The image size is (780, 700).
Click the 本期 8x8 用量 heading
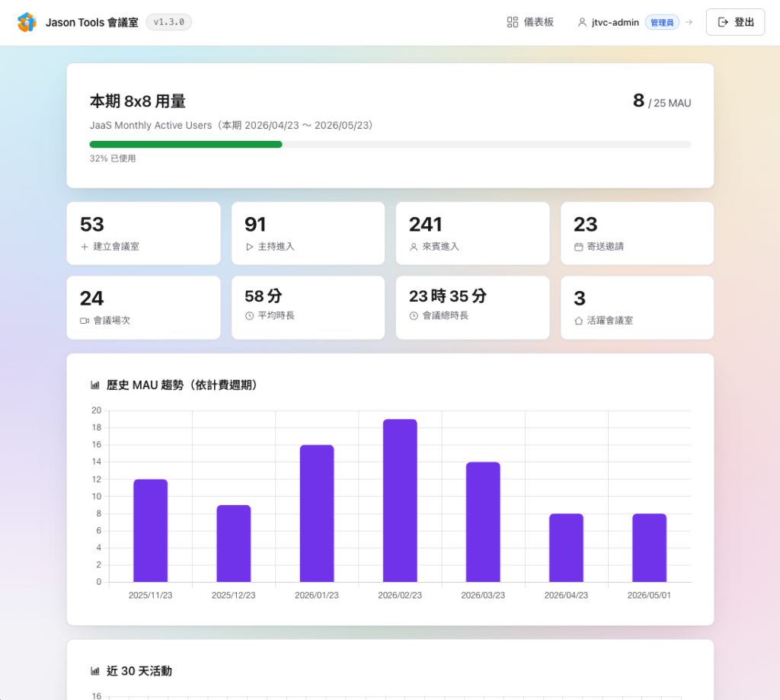click(x=138, y=101)
